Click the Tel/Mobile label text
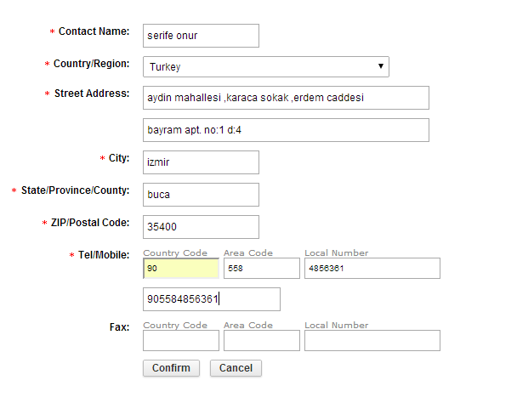The image size is (517, 420). point(104,255)
